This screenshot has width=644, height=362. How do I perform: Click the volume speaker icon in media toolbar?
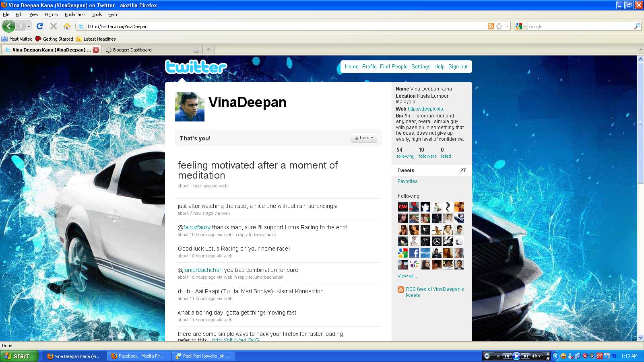535,356
